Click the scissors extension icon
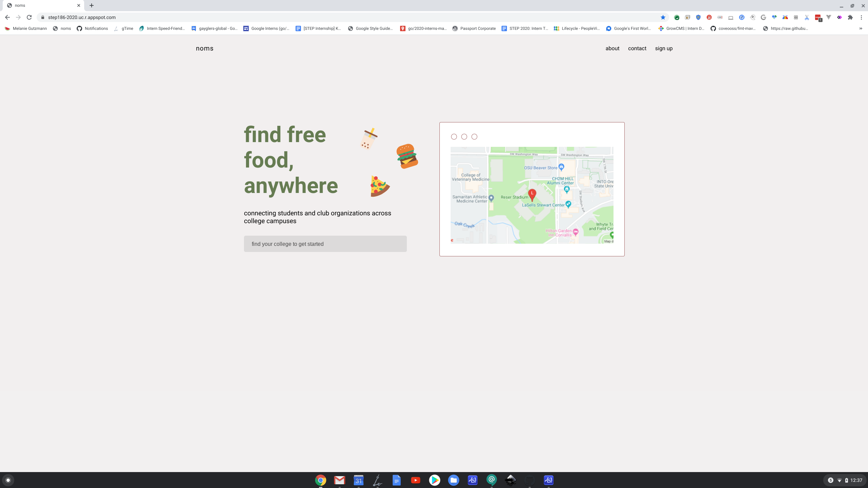Viewport: 868px width, 488px height. tap(807, 17)
